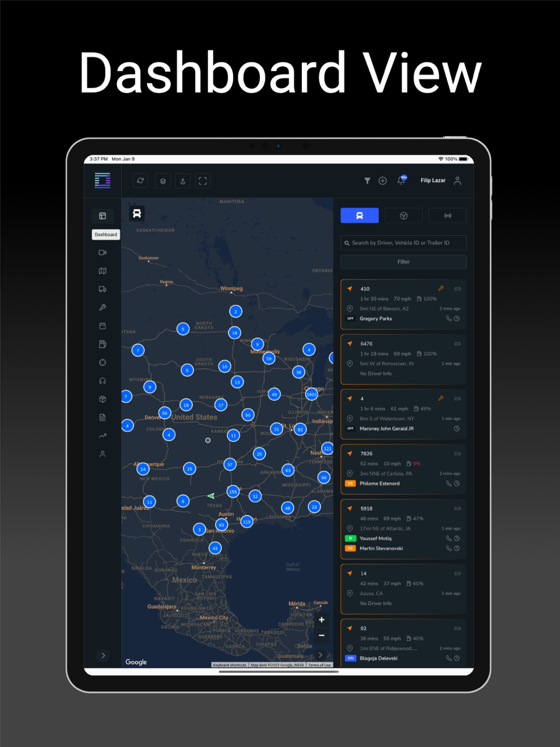Toggle the vehicle overlay button on the map
Image resolution: width=560 pixels, height=747 pixels.
[137, 213]
